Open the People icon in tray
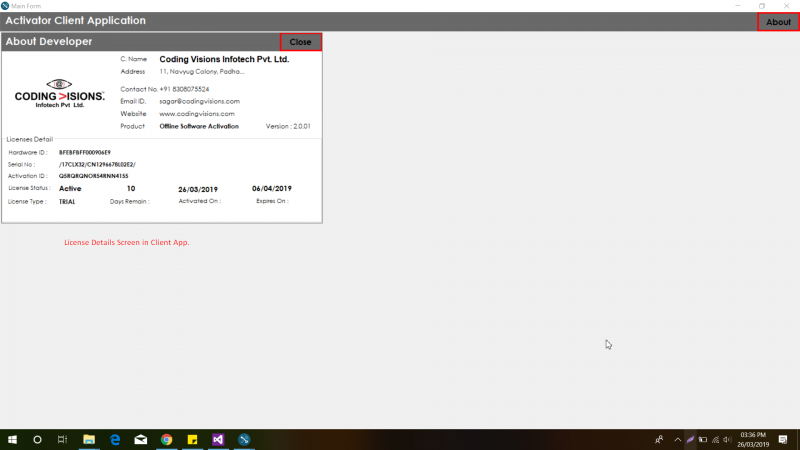 659,439
